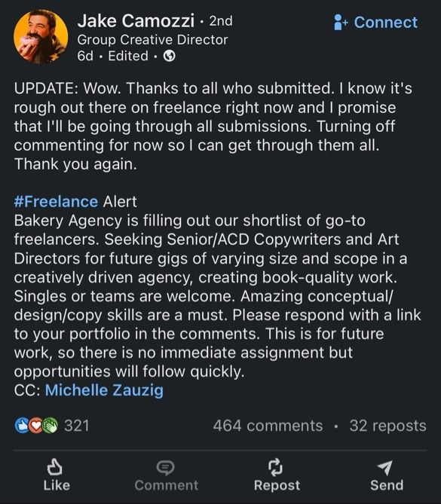Click the Repost label text

coord(277,486)
